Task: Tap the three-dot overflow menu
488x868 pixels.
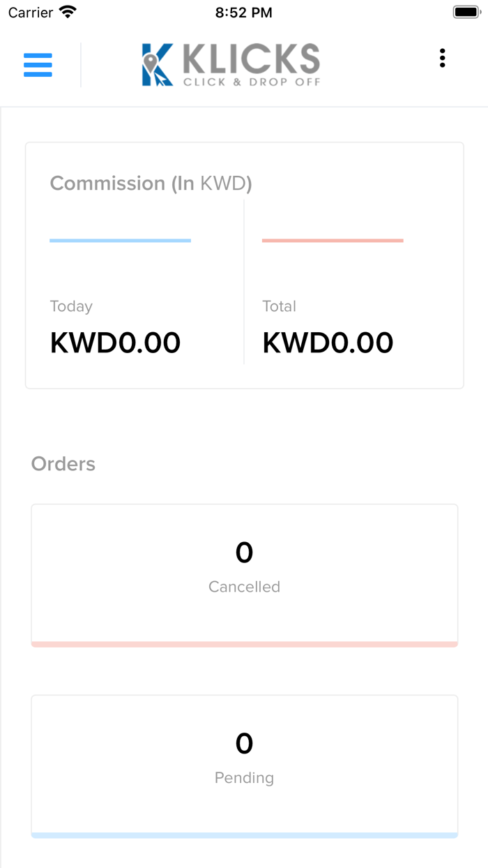Action: pos(442,59)
